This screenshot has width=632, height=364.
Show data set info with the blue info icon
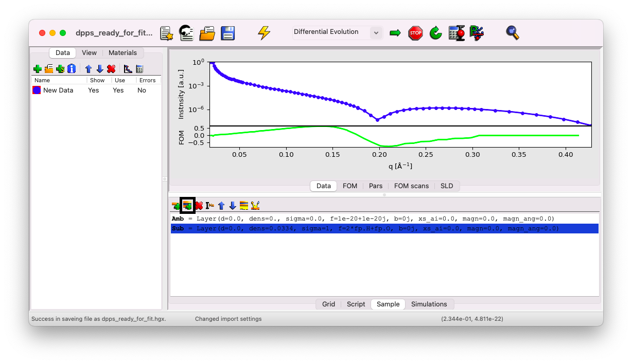click(72, 69)
